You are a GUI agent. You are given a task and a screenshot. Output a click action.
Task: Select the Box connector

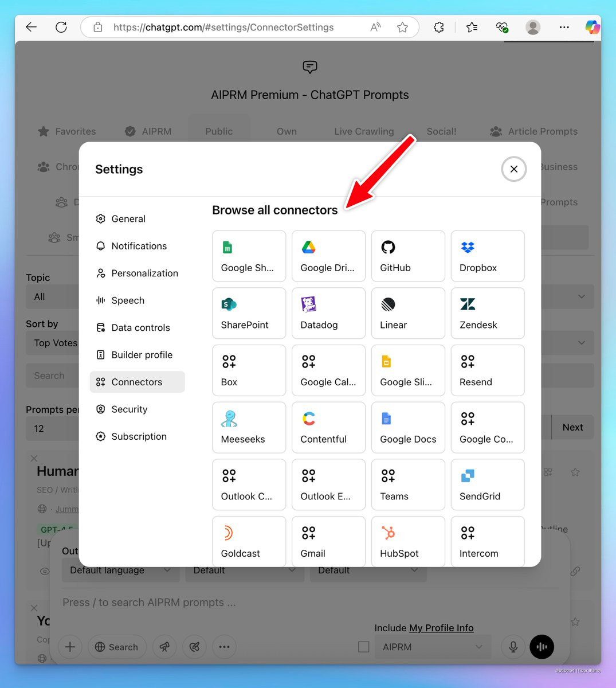click(x=249, y=370)
